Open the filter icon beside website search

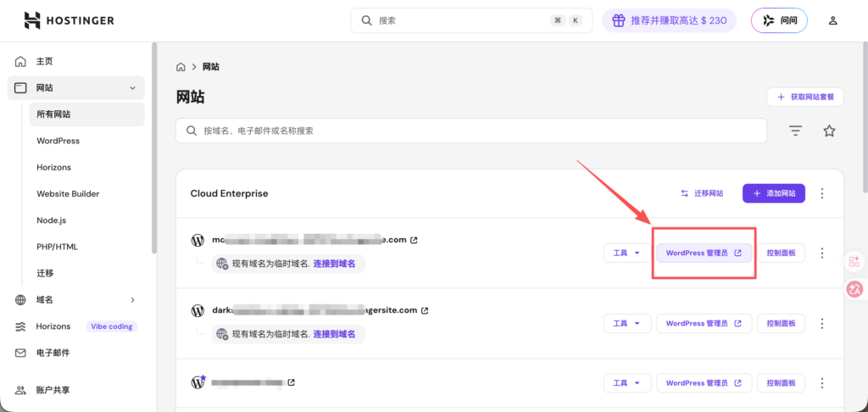tap(795, 131)
